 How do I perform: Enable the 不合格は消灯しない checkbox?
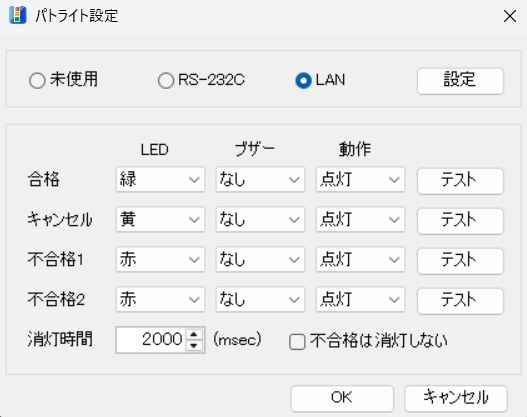297,342
